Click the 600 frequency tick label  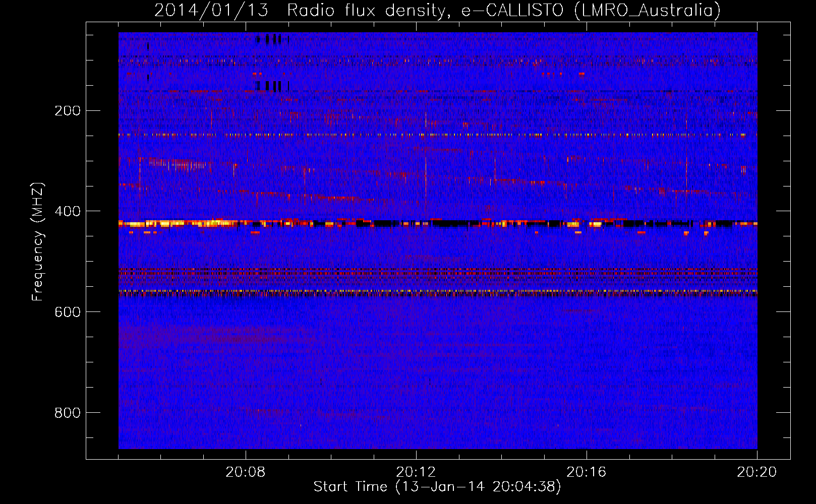tap(68, 312)
